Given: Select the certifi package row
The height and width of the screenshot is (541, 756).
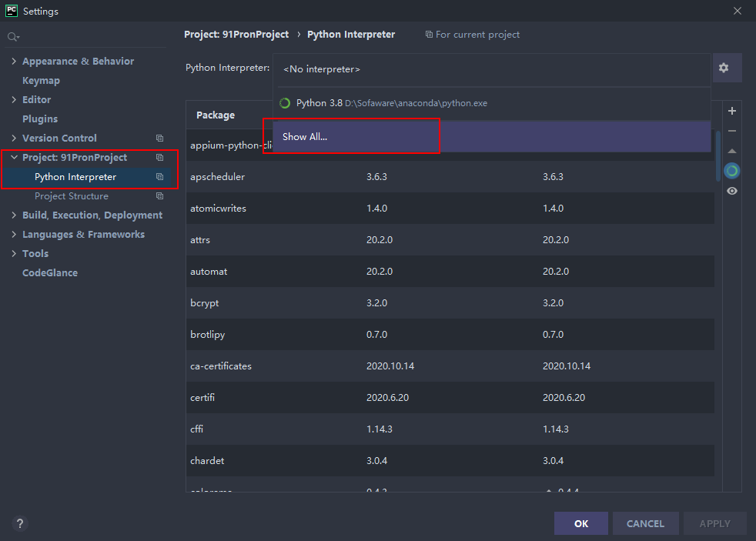Looking at the screenshot, I should coord(450,397).
